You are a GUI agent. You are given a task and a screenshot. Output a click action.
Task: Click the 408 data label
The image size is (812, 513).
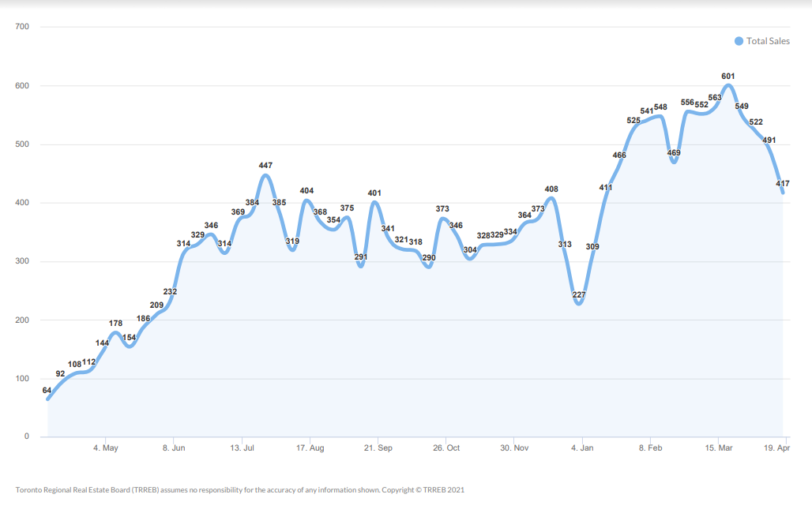551,189
